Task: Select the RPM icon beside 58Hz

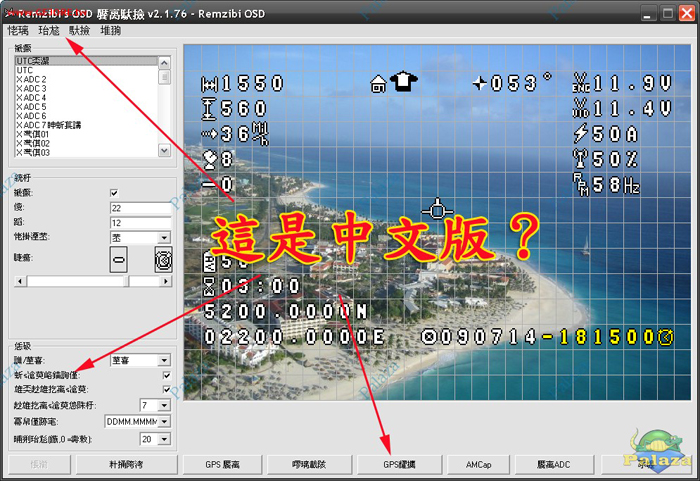Action: click(581, 184)
